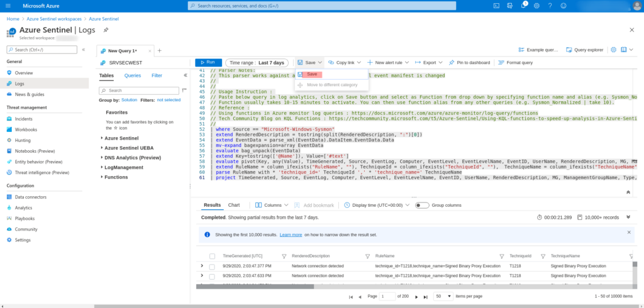This screenshot has height=308, width=644.
Task: Click the filter icon beside table search
Action: click(x=184, y=90)
